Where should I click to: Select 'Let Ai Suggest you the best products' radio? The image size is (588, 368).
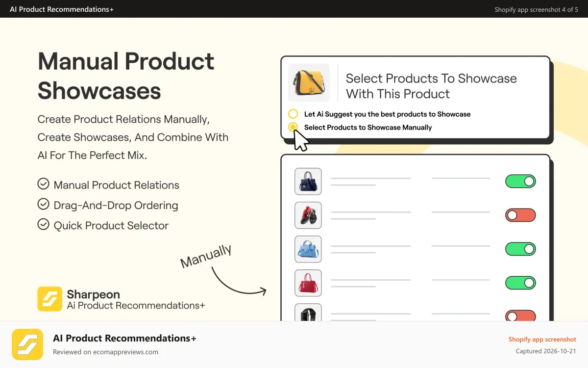click(293, 114)
